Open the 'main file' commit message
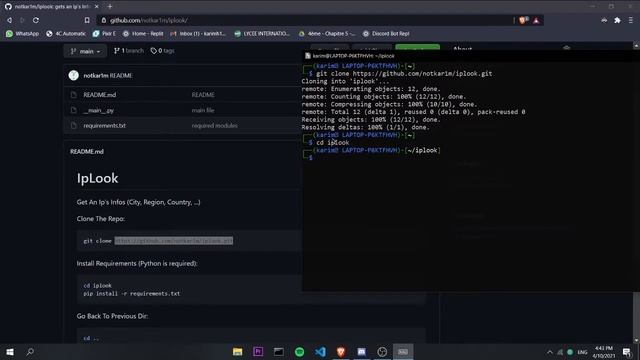The image size is (640, 360). coord(203,110)
